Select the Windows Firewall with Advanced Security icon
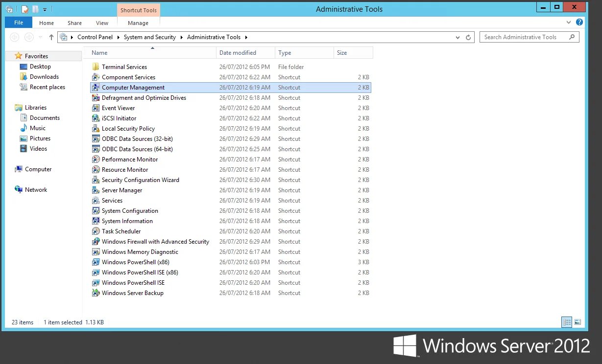 point(96,242)
